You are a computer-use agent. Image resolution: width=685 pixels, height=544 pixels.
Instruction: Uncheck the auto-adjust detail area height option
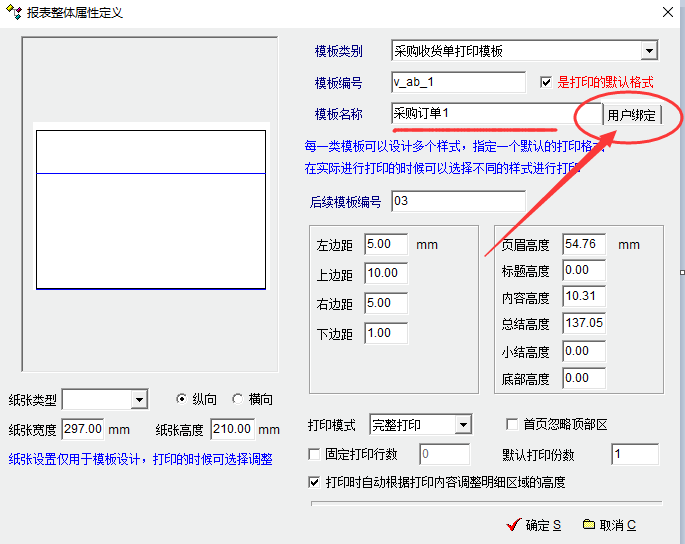point(315,483)
